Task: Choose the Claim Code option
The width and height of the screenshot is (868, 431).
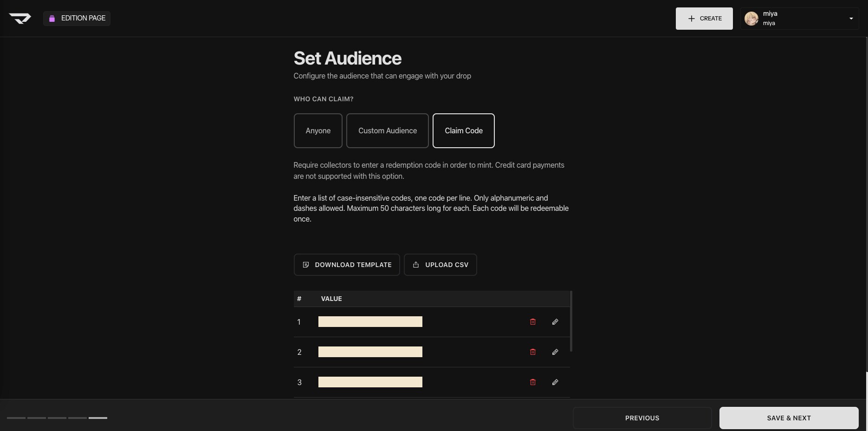Action: pos(463,131)
